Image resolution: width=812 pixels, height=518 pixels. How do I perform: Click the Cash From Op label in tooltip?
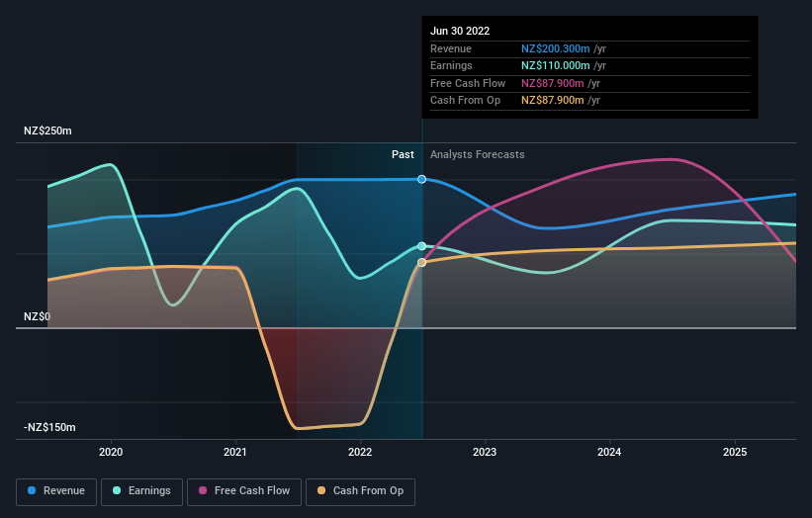[x=465, y=101]
